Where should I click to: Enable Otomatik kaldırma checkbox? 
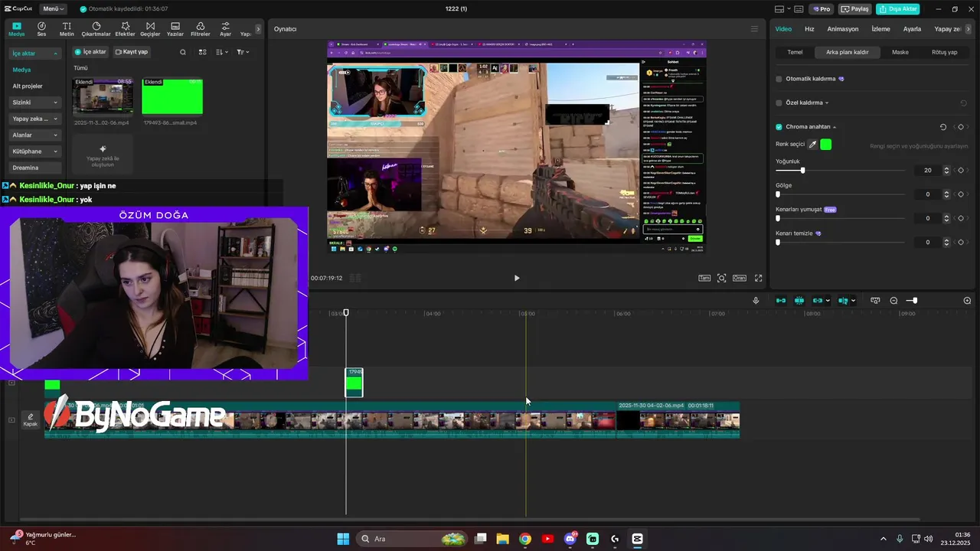[x=779, y=79]
